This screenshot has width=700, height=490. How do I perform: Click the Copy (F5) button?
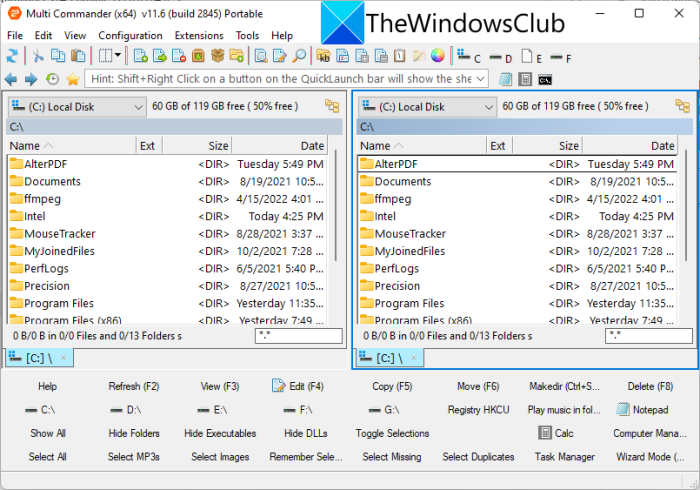392,386
